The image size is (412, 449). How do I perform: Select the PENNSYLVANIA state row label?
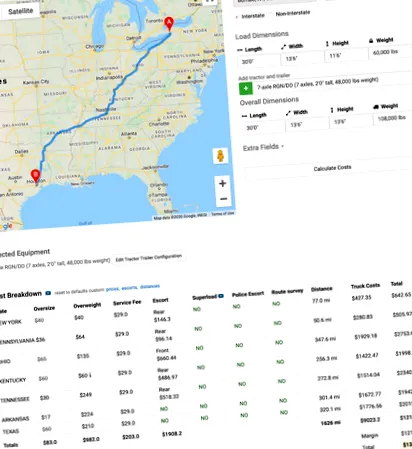[17, 341]
